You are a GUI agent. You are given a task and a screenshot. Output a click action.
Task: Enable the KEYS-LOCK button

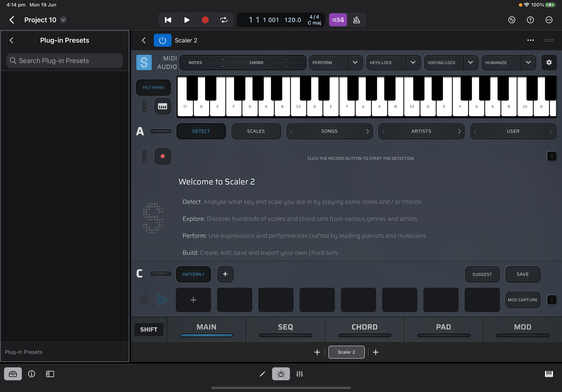point(386,63)
